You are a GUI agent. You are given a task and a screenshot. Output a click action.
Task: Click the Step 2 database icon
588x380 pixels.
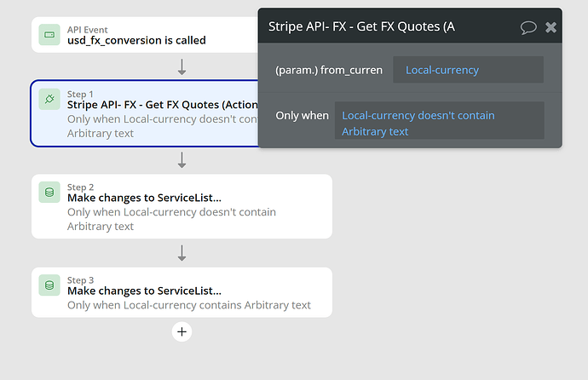pyautogui.click(x=49, y=193)
